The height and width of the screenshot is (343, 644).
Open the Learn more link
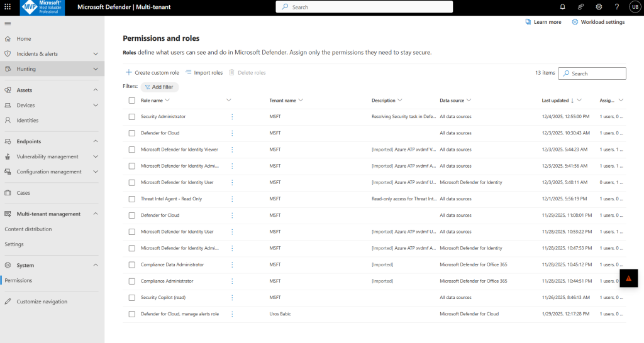point(543,22)
